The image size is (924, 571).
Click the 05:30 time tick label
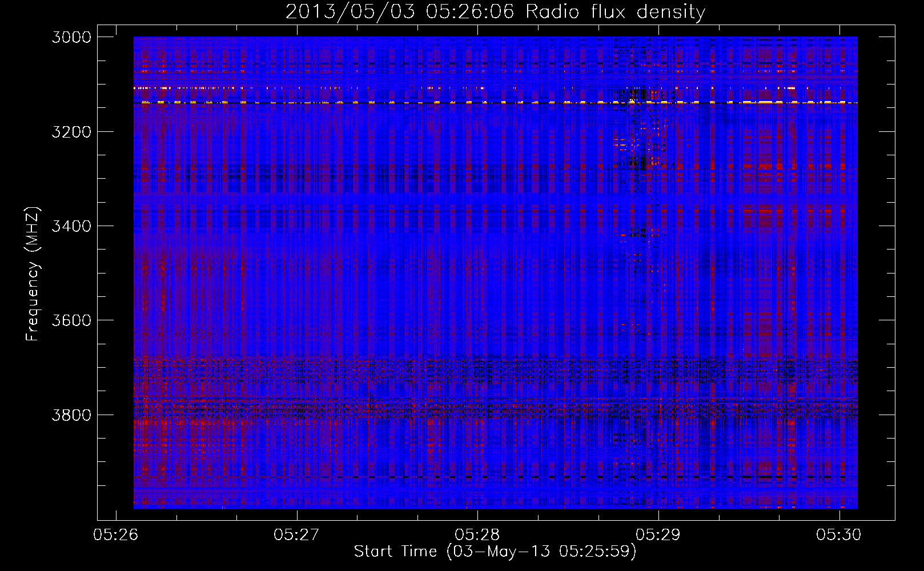[x=839, y=535]
